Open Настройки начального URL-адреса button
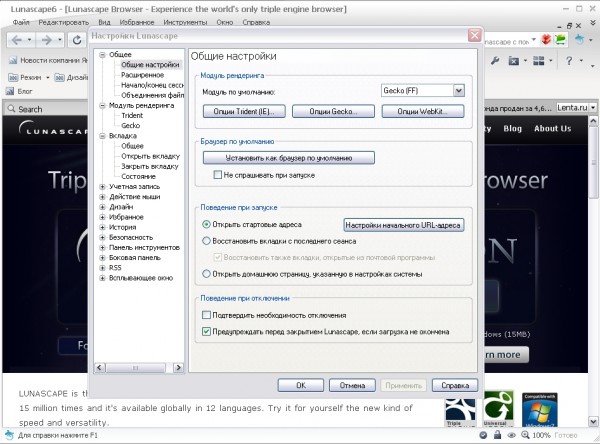Image resolution: width=600 pixels, height=444 pixels. click(404, 225)
